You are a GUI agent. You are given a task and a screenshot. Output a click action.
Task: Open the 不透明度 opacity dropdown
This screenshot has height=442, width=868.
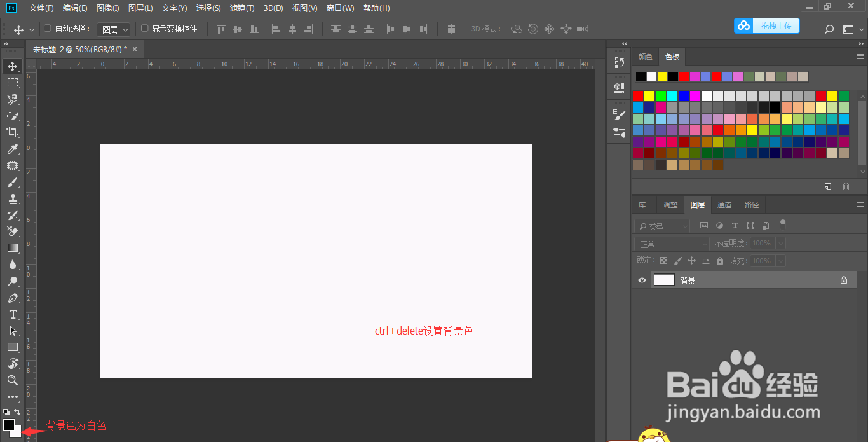[x=781, y=242]
